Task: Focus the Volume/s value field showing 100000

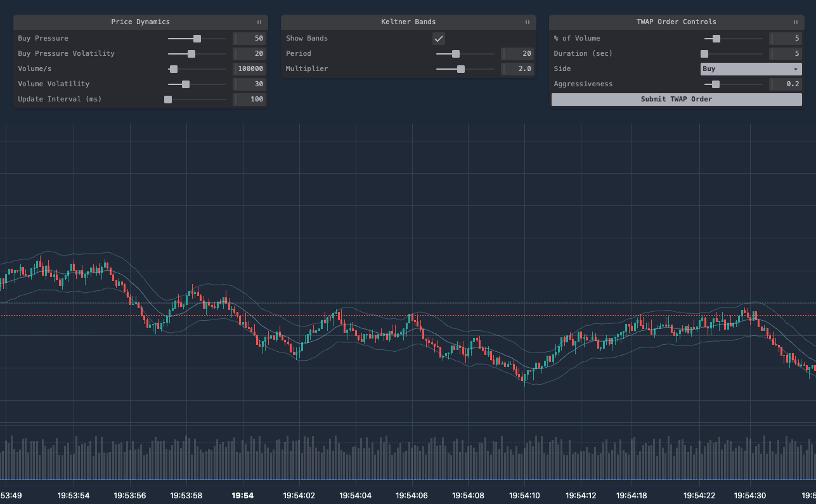Action: coord(249,69)
